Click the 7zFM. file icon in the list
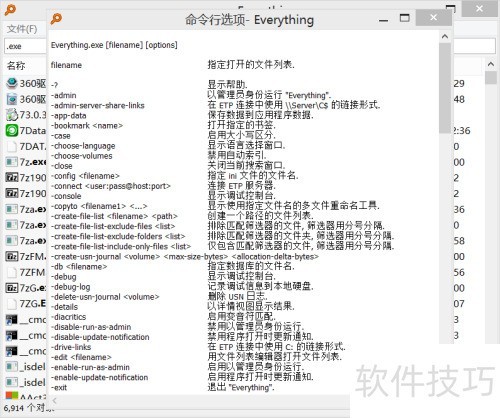This screenshot has width=500, height=418. point(12,256)
